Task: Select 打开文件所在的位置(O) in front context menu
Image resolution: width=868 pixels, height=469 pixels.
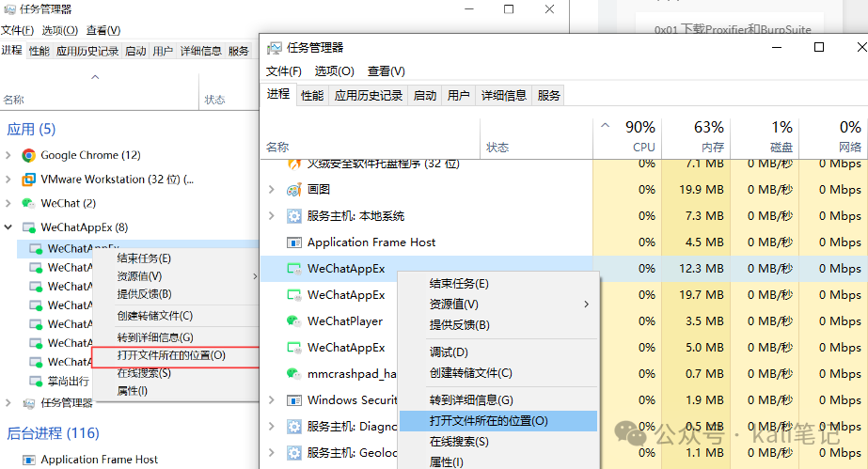Action: 498,421
